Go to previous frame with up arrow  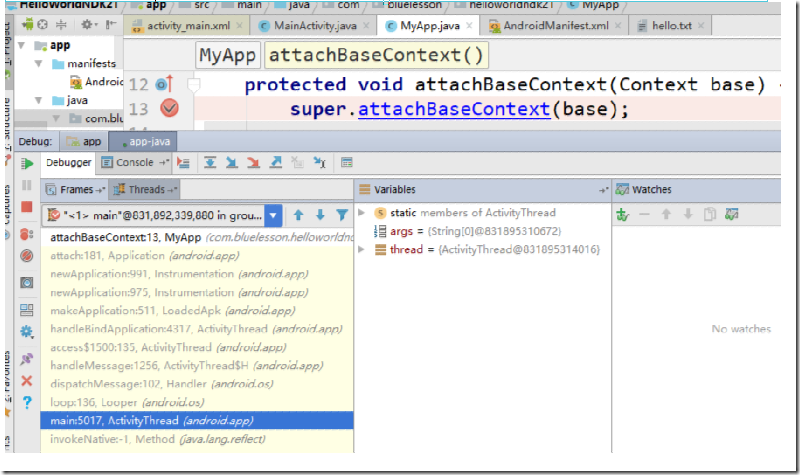point(298,215)
